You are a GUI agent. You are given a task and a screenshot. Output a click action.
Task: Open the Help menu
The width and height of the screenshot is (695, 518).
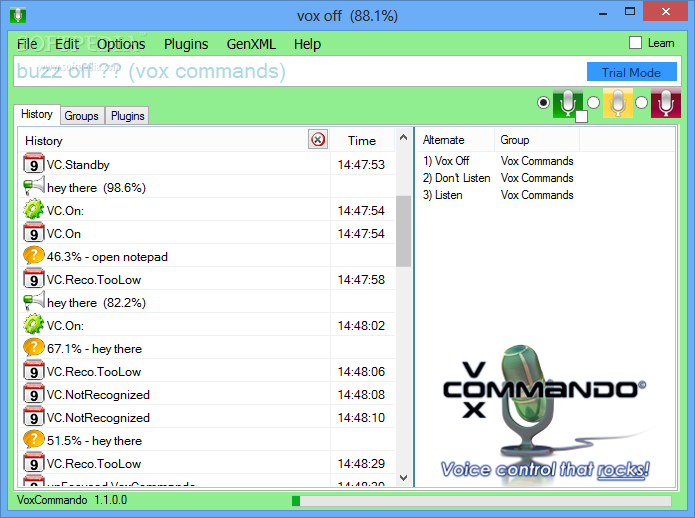click(x=307, y=44)
